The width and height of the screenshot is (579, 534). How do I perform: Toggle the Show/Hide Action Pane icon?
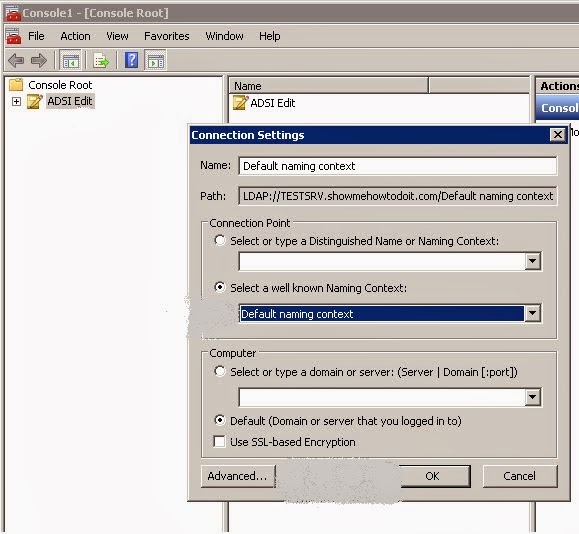coord(156,61)
